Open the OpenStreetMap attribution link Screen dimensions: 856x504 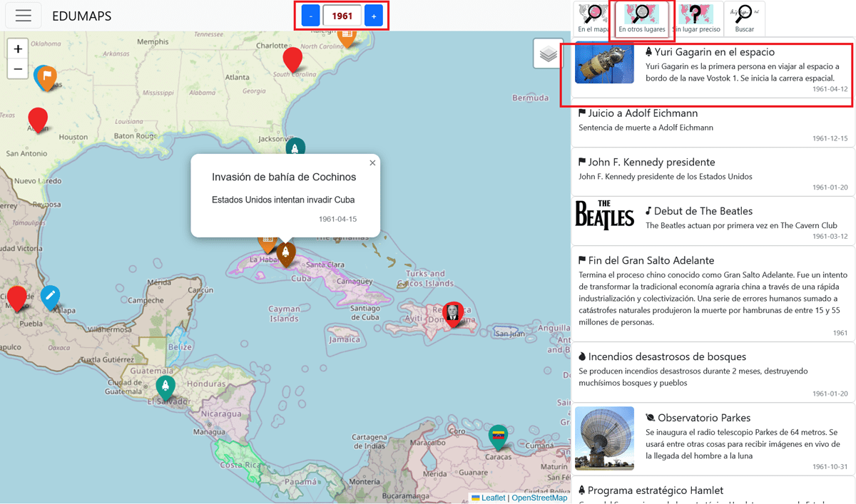(x=539, y=498)
